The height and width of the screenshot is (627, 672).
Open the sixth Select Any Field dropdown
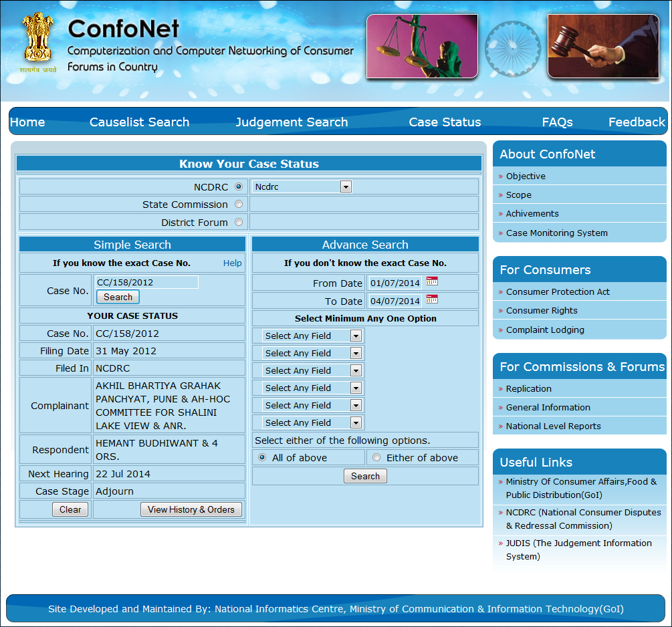(x=312, y=422)
